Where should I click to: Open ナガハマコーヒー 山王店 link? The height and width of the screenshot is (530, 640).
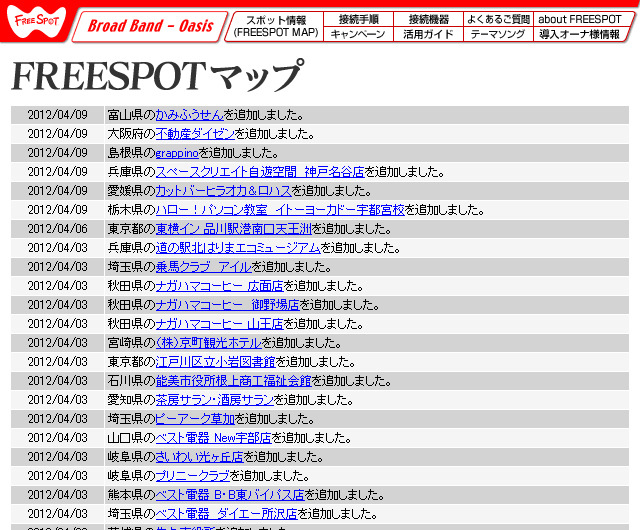tap(220, 324)
